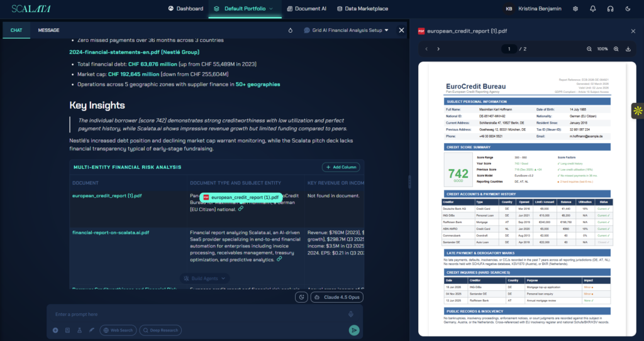Toggle dark mode moon icon
Screen dimensions: 644x341
point(628,9)
